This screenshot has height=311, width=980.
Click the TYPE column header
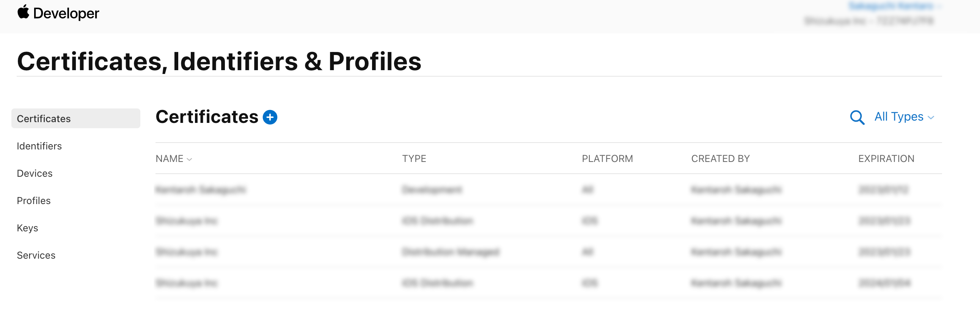point(414,159)
